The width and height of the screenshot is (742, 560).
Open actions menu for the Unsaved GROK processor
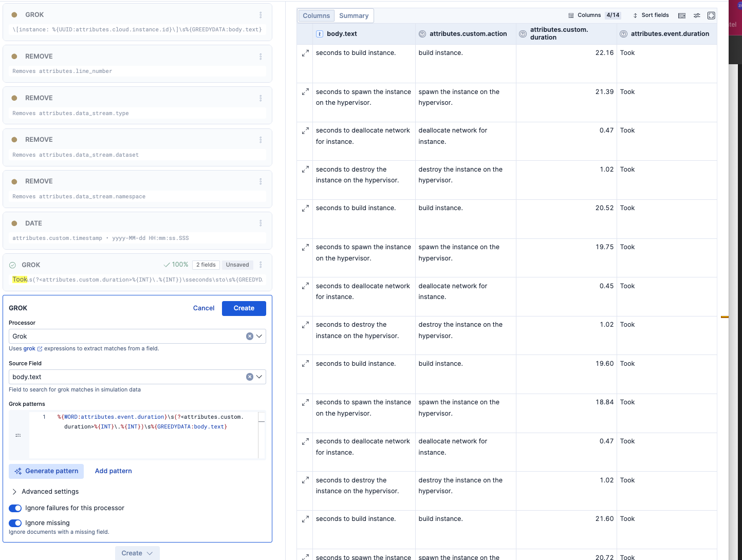coord(261,265)
